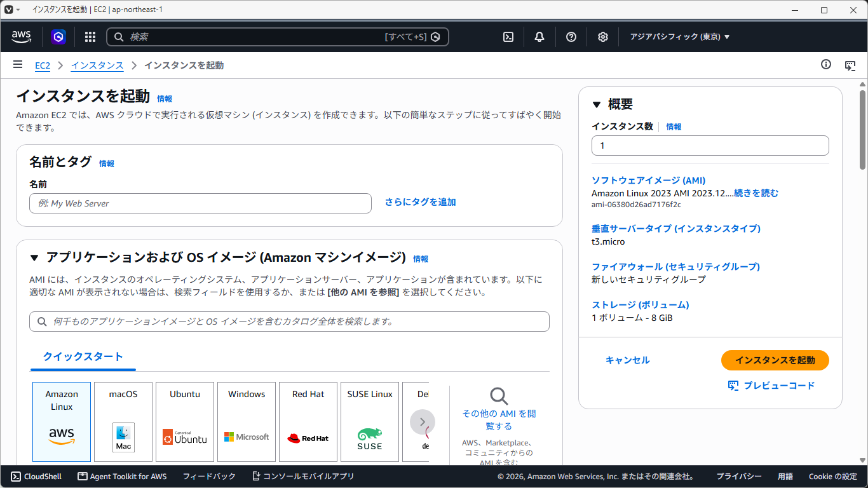Click the purple hexagon icon beside AWS logo
The height and width of the screenshot is (488, 868).
[59, 37]
